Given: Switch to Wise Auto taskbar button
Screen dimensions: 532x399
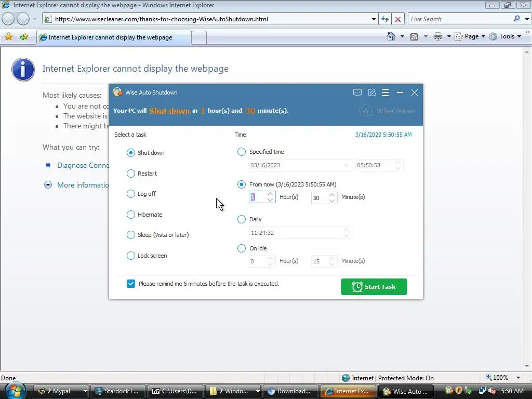Looking at the screenshot, I should (x=406, y=391).
